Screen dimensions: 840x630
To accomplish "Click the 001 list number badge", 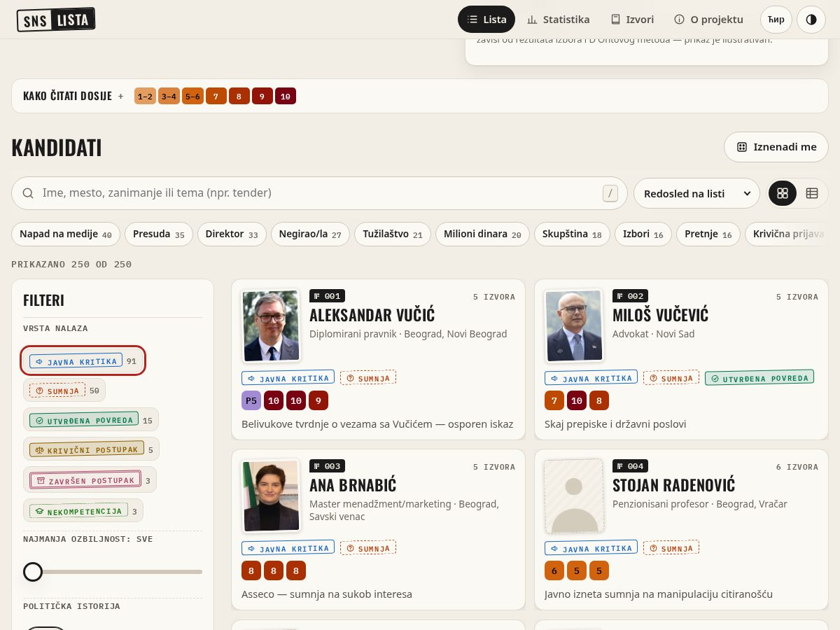I will tap(327, 296).
